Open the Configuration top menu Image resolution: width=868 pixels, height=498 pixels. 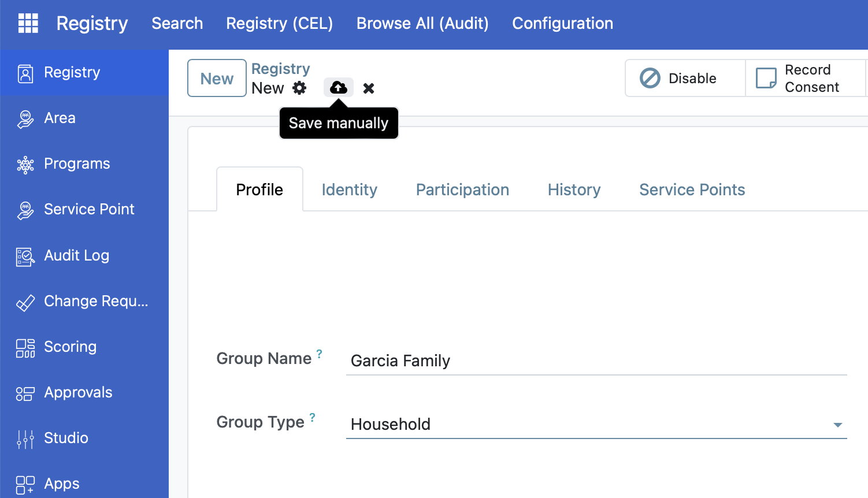tap(562, 23)
